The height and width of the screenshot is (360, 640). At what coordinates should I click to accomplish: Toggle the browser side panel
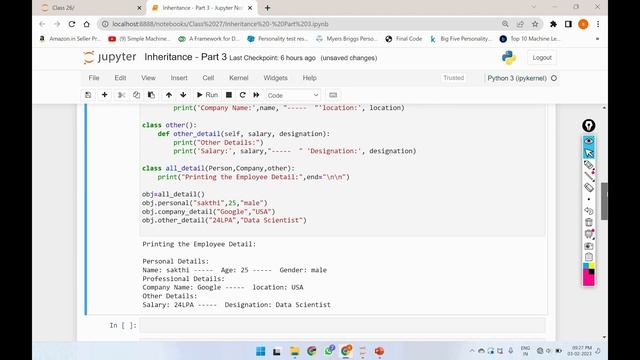pyautogui.click(x=568, y=24)
